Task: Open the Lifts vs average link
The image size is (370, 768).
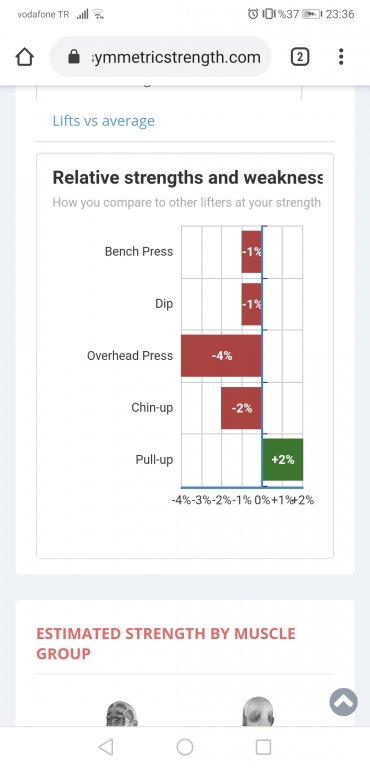Action: pyautogui.click(x=103, y=121)
